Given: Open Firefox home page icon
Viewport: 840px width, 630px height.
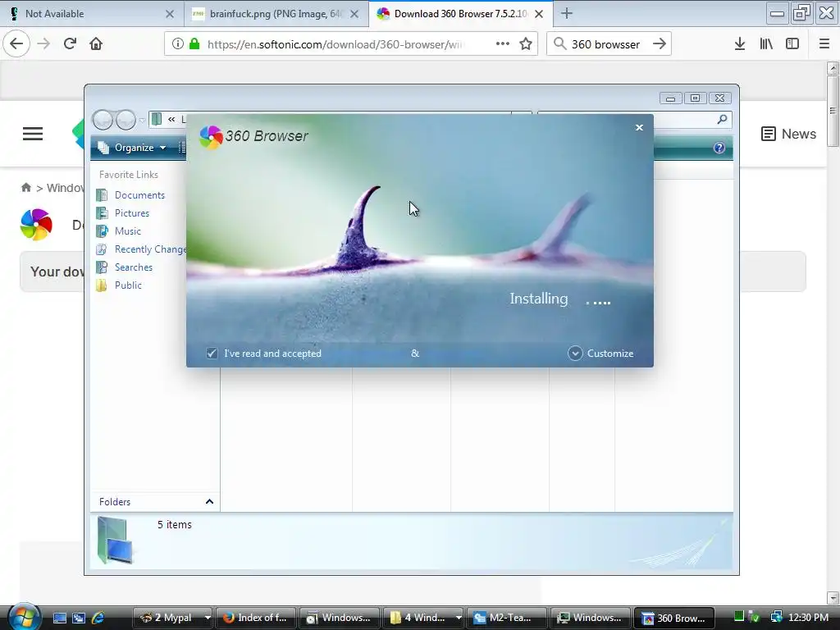Looking at the screenshot, I should pyautogui.click(x=96, y=44).
